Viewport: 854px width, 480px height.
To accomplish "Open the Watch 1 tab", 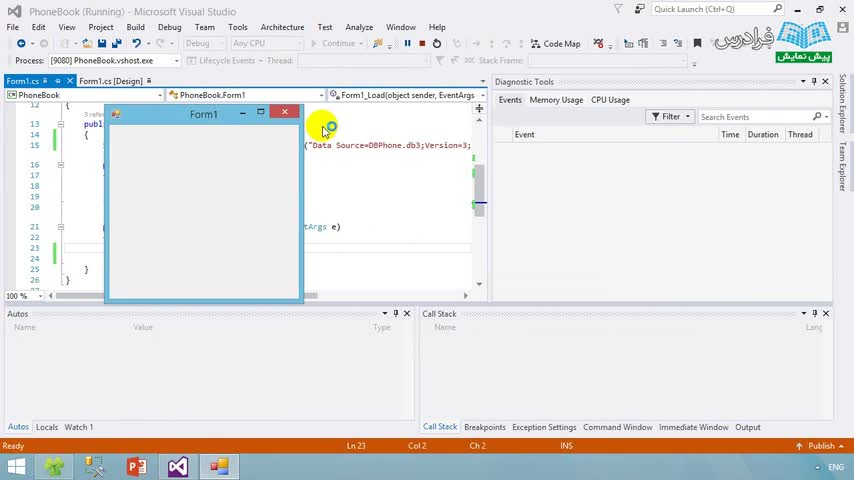I will [x=79, y=427].
